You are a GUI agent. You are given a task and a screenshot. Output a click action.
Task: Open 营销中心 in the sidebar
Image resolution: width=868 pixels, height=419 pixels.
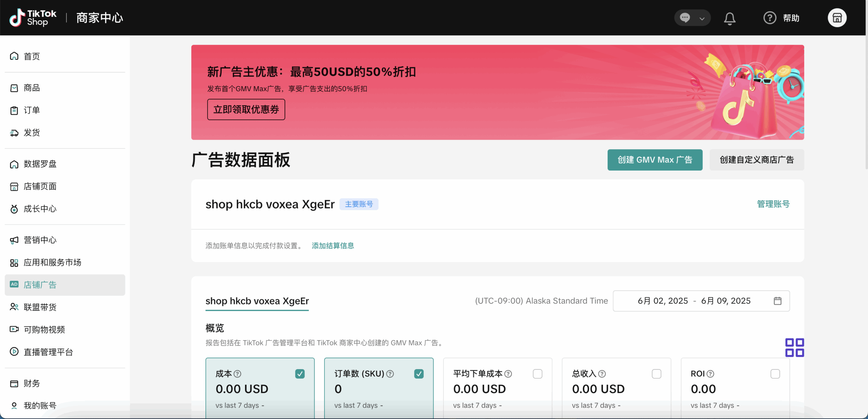40,240
